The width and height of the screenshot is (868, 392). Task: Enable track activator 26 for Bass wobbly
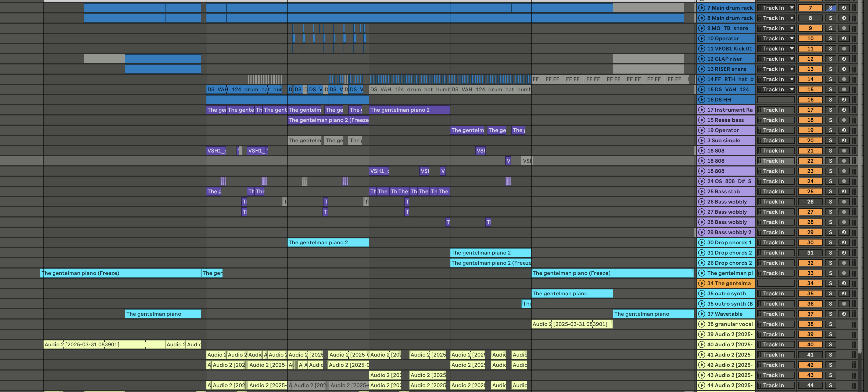click(x=810, y=202)
